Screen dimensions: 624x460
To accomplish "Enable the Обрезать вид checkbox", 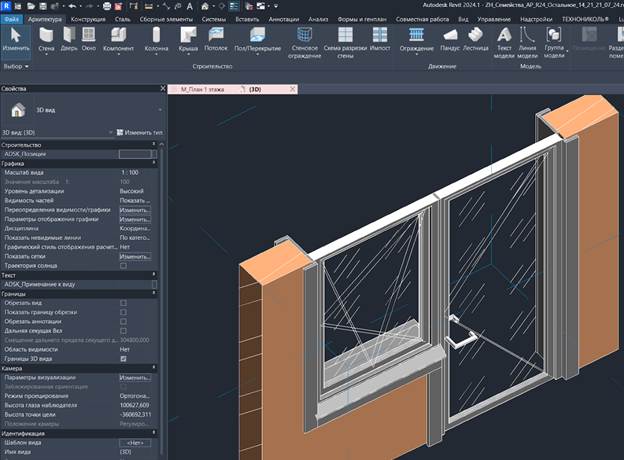I will point(123,303).
